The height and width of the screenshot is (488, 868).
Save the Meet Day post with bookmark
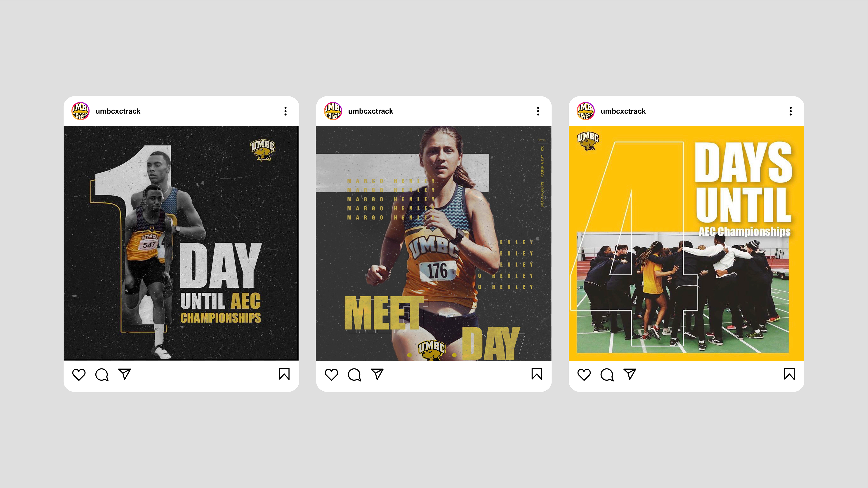pos(537,374)
